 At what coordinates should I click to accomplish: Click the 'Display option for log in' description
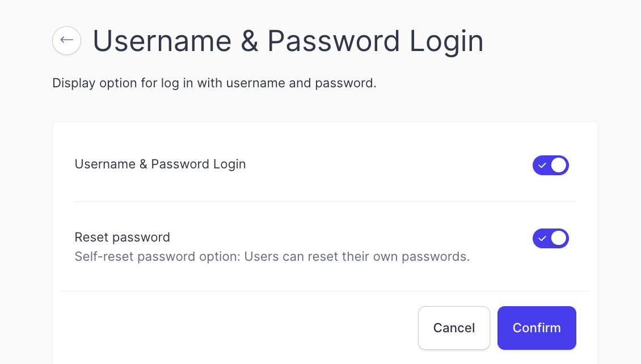click(x=214, y=83)
